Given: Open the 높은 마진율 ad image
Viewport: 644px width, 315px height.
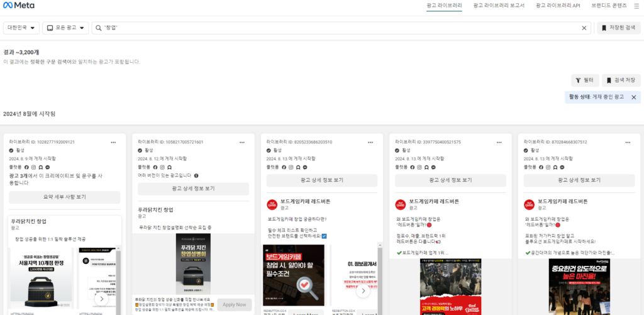Looking at the screenshot, I should [x=579, y=287].
